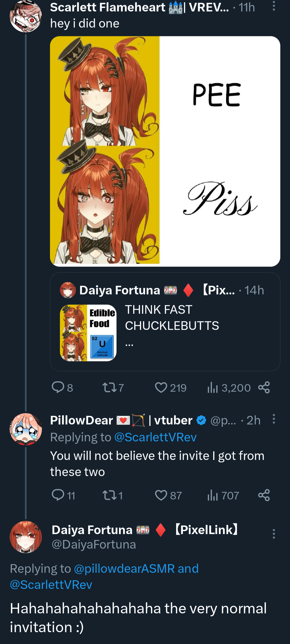The width and height of the screenshot is (290, 644).
Task: Open more options on Scarlett's tweet
Action: point(274,6)
